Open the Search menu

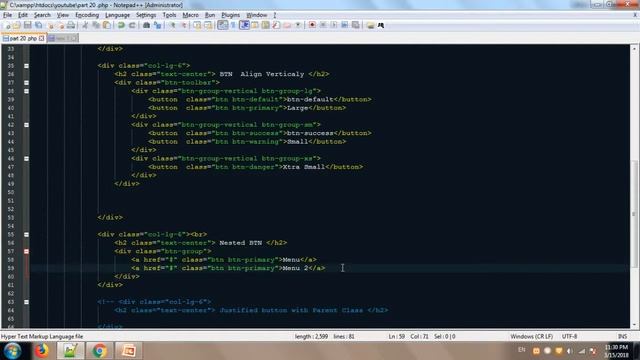[x=42, y=15]
